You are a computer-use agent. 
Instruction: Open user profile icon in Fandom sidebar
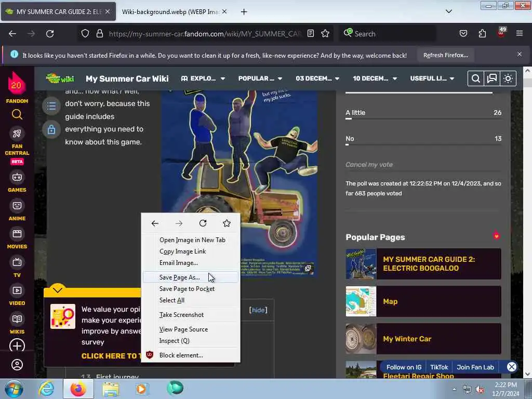pos(17,365)
